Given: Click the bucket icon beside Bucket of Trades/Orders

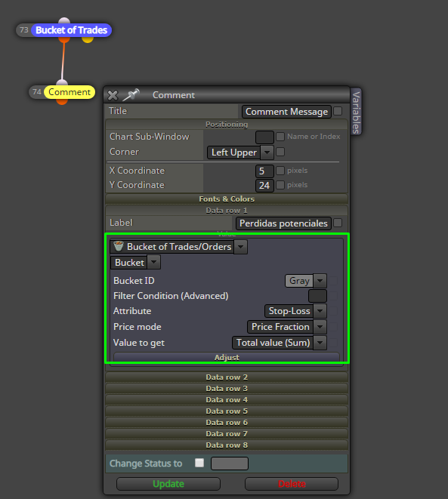Looking at the screenshot, I should 119,246.
